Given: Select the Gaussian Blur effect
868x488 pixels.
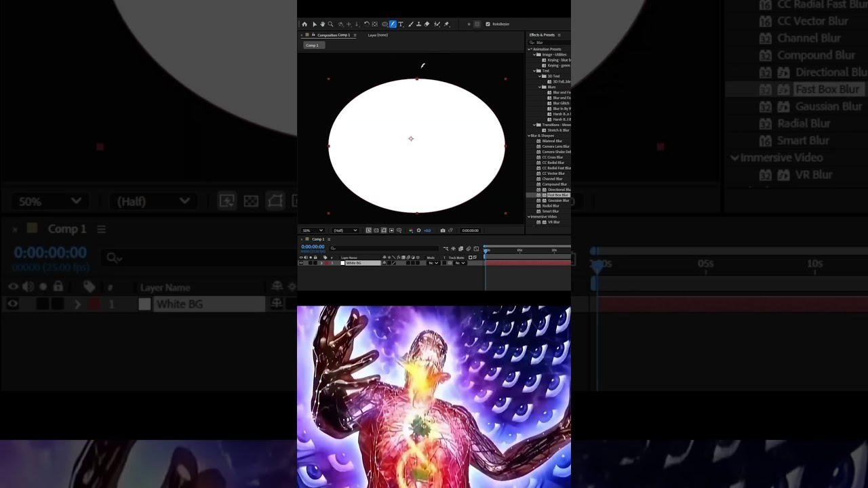Looking at the screenshot, I should click(558, 201).
